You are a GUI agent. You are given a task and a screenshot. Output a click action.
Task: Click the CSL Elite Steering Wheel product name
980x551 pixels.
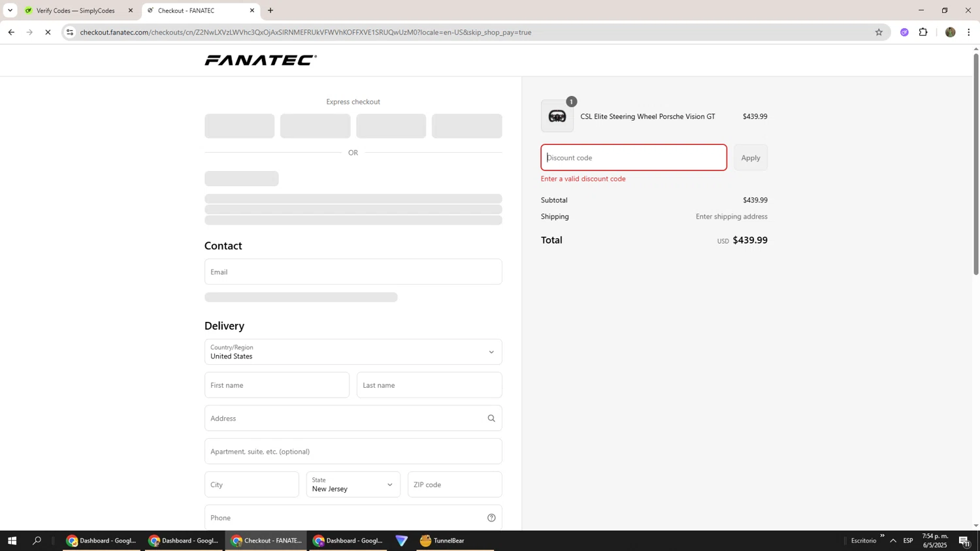647,116
